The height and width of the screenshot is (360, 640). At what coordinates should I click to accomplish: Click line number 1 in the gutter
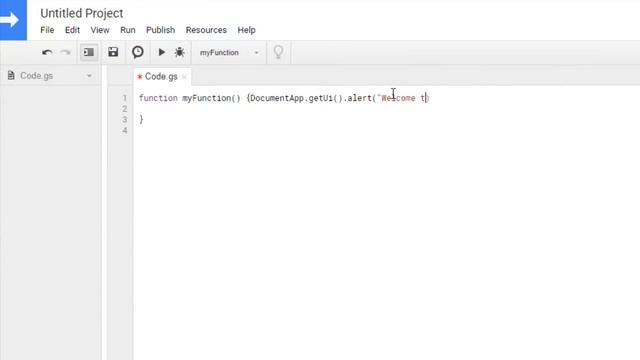point(124,98)
